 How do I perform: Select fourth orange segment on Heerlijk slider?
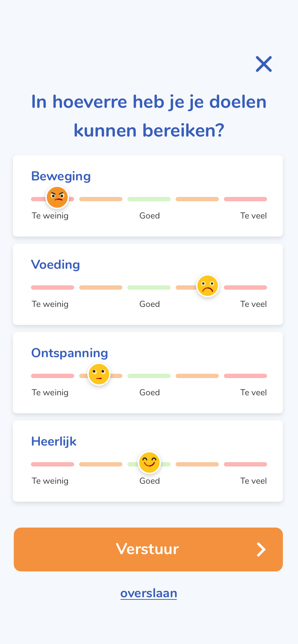(197, 464)
